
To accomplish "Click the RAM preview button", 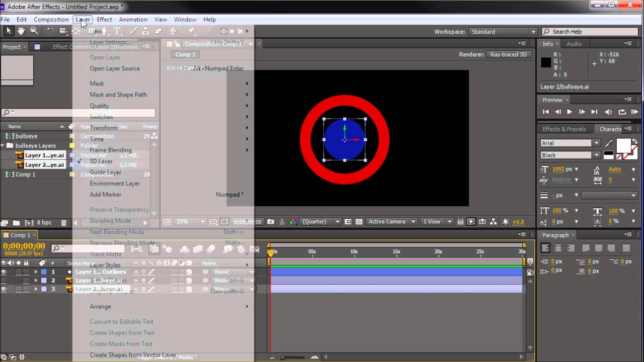I will click(634, 112).
